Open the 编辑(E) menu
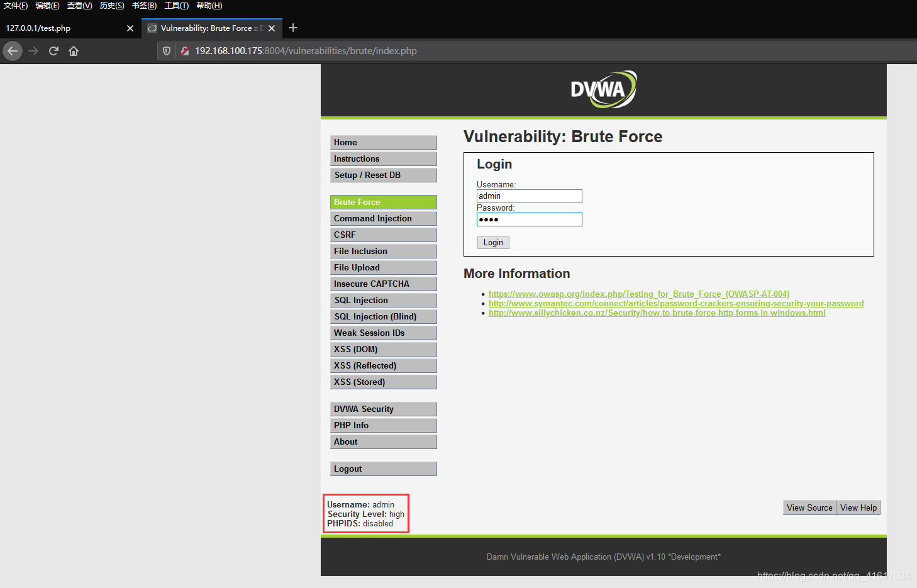This screenshot has height=588, width=917. (48, 6)
